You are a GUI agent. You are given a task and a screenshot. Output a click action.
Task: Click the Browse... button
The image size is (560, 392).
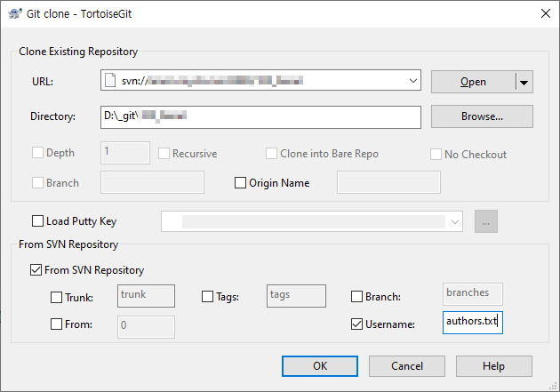482,116
